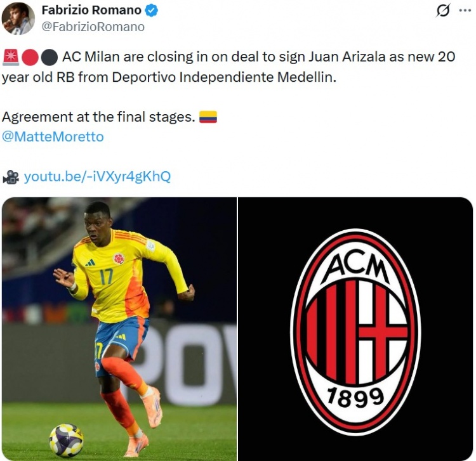Click the Fabrizio Romano display name
Screen dimensions: 476x461
coord(91,10)
